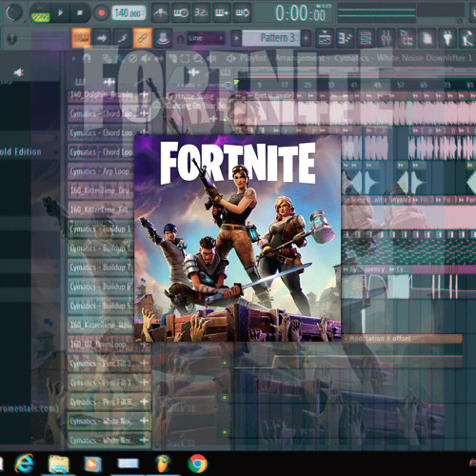Mute the Fortnite Song track green light
Viewport: 476px width, 476px height.
225,120
